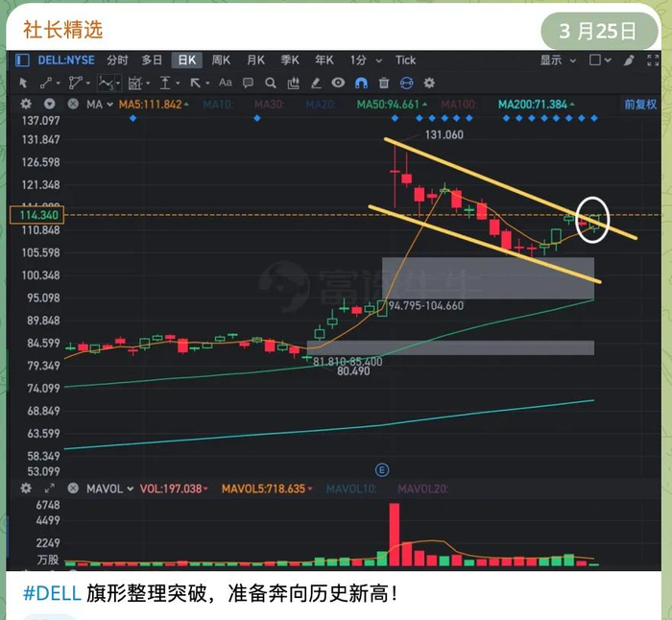This screenshot has height=620, width=672.
Task: Toggle the MA20 line visibility
Action: click(321, 104)
